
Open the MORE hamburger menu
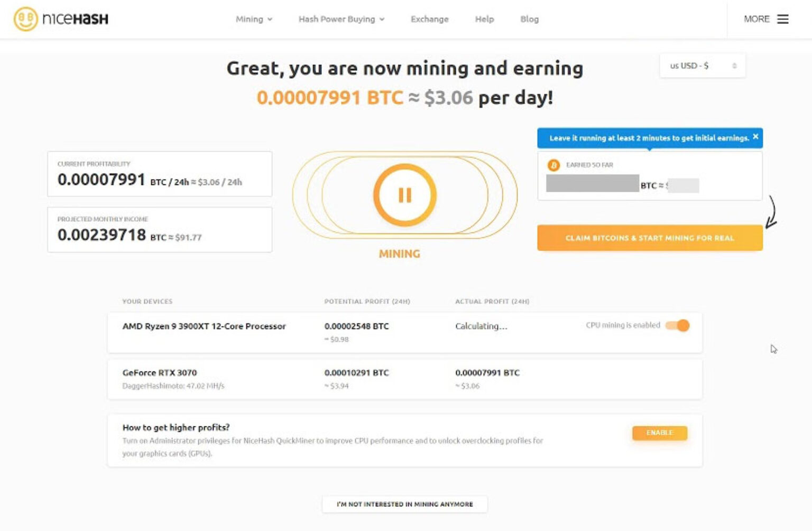(x=783, y=19)
